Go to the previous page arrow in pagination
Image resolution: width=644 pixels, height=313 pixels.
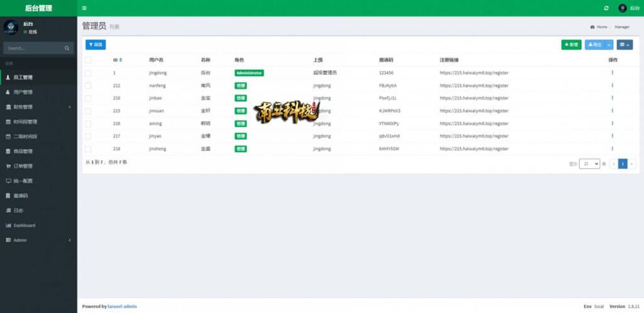coord(614,164)
